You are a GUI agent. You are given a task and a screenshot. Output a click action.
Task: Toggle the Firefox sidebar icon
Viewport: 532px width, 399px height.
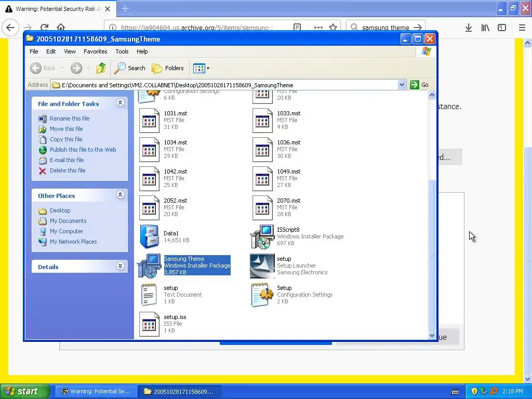[502, 28]
